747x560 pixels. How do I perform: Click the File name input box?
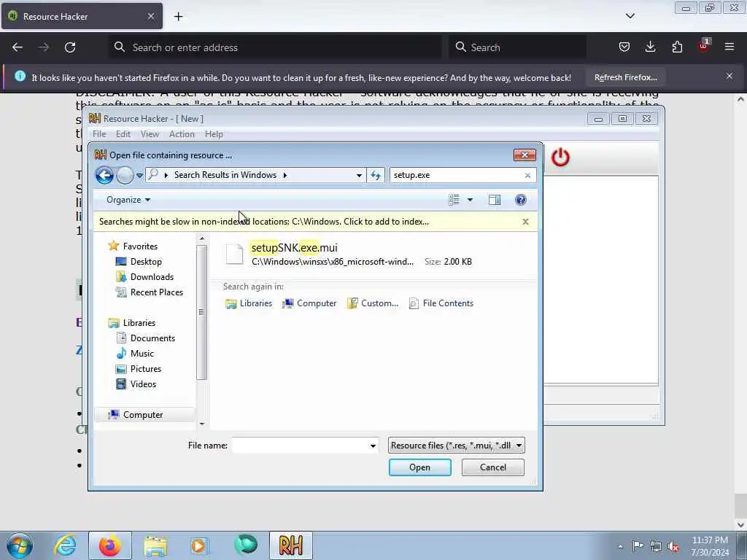pyautogui.click(x=300, y=446)
